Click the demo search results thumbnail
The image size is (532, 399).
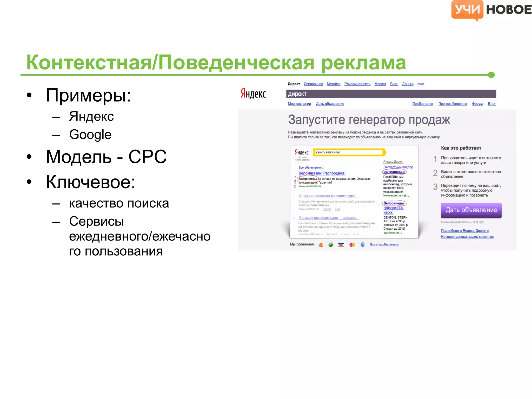point(354,192)
